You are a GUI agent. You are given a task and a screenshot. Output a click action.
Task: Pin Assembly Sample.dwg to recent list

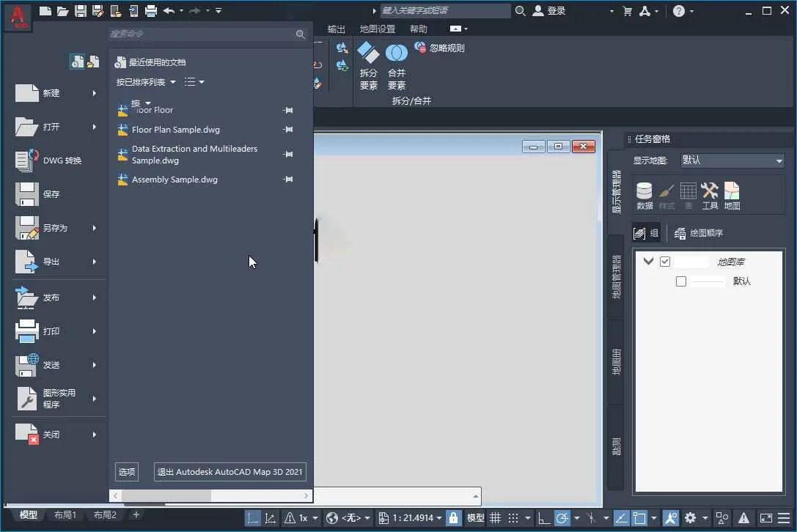click(288, 180)
